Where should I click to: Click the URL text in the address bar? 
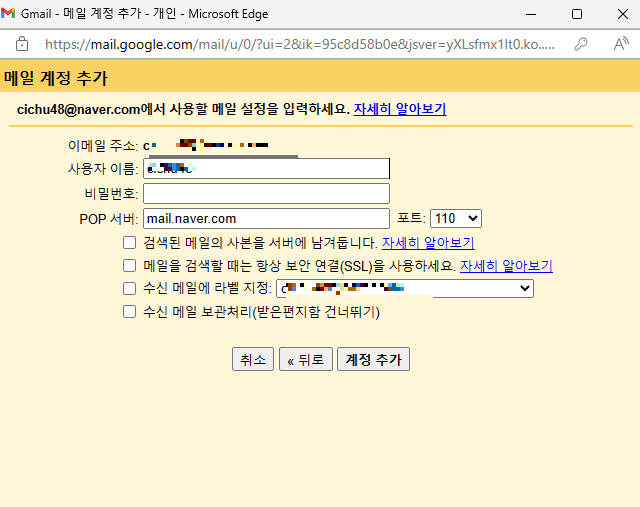point(300,44)
